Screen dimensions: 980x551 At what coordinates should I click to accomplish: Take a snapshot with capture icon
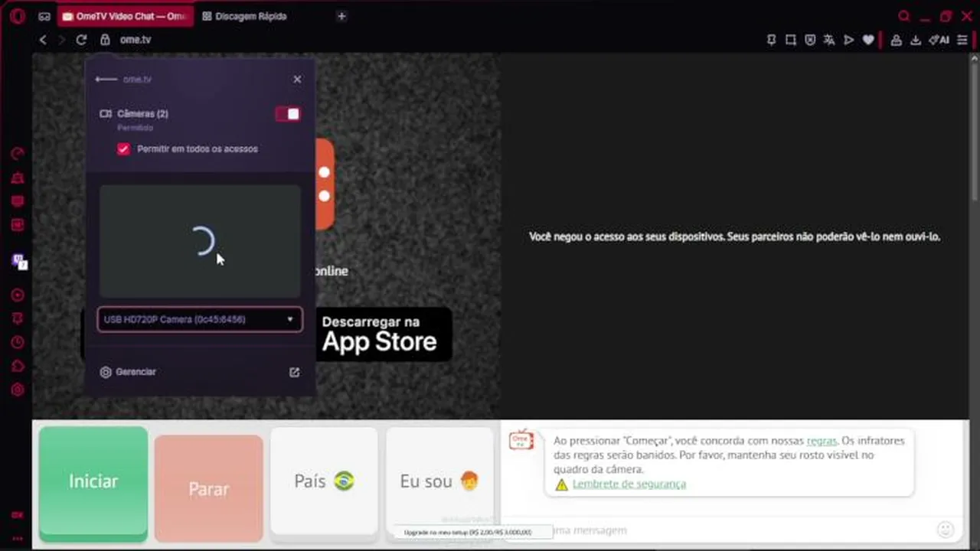click(x=791, y=40)
